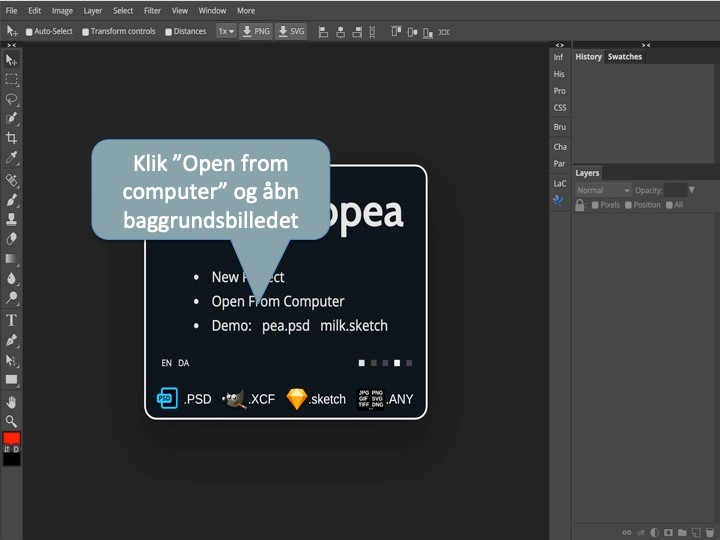The image size is (720, 540).
Task: Toggle the All lock checkbox
Action: (x=669, y=205)
